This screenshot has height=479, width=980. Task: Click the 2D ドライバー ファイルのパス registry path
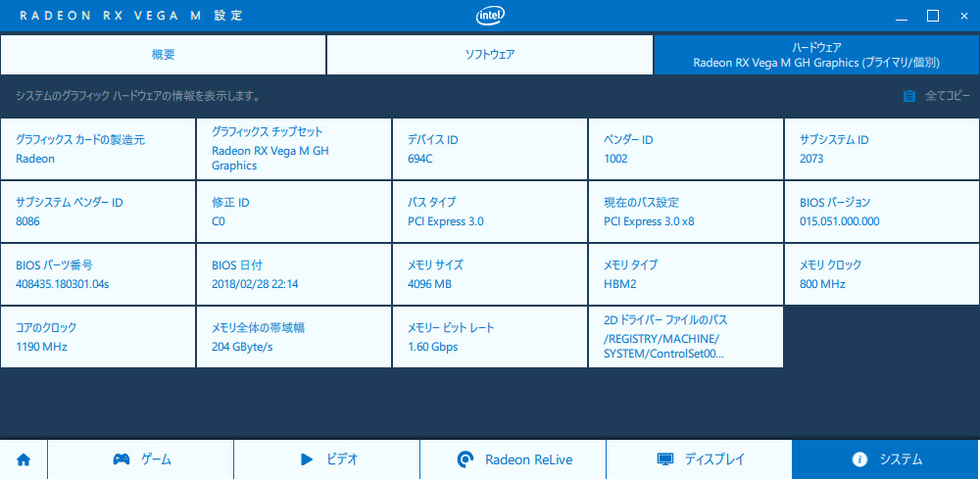663,347
